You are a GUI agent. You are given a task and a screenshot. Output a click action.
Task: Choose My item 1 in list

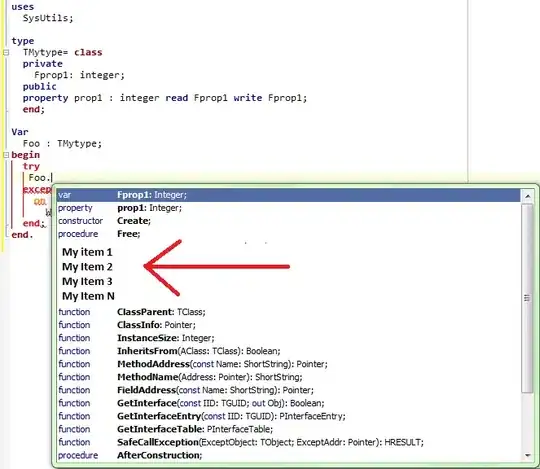click(87, 252)
